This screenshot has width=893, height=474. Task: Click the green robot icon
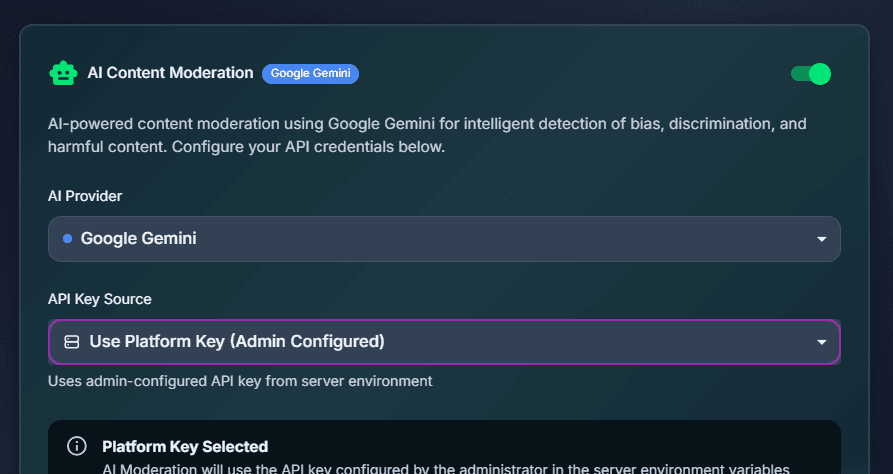pos(63,74)
